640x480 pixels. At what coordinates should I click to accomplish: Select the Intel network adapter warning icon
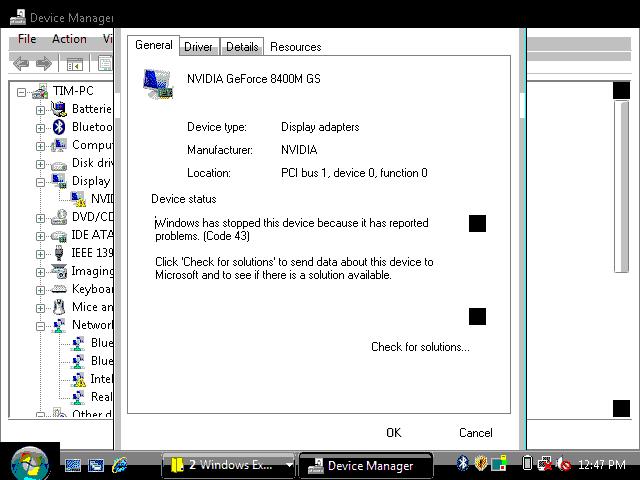[78, 379]
